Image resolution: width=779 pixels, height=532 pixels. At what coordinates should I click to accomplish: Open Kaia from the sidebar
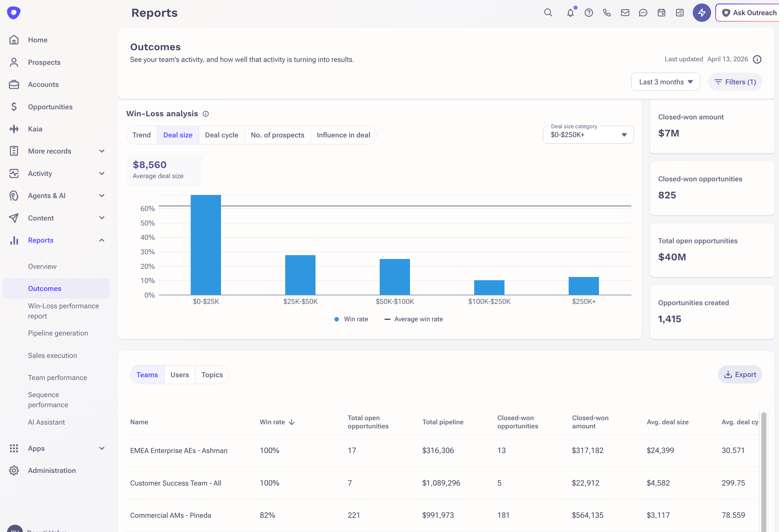pos(35,129)
